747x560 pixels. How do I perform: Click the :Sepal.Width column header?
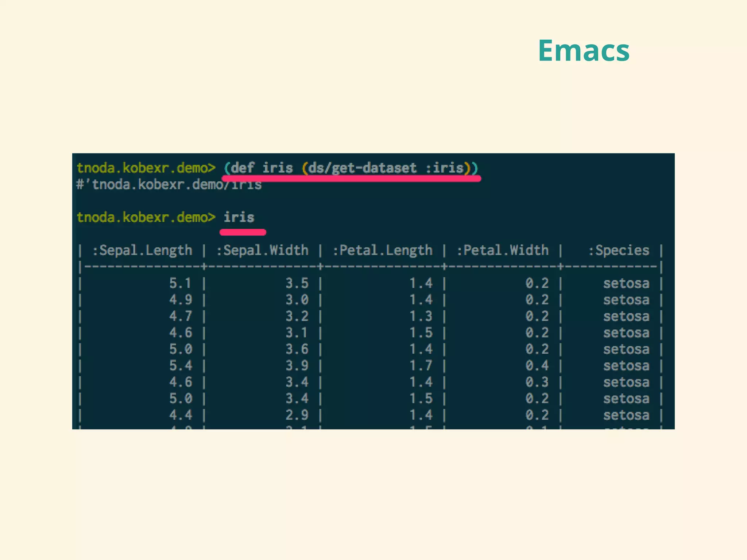coord(262,250)
